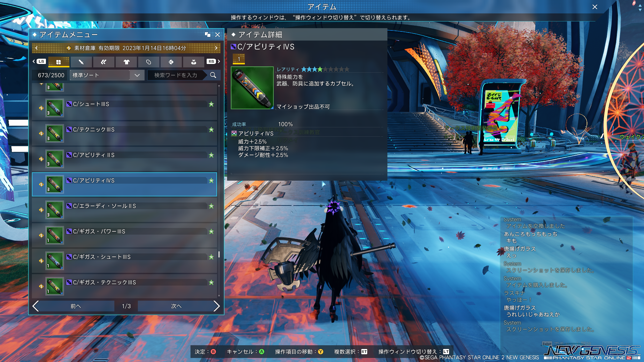Click the large capsule image in item details
This screenshot has width=644, height=362.
[252, 88]
